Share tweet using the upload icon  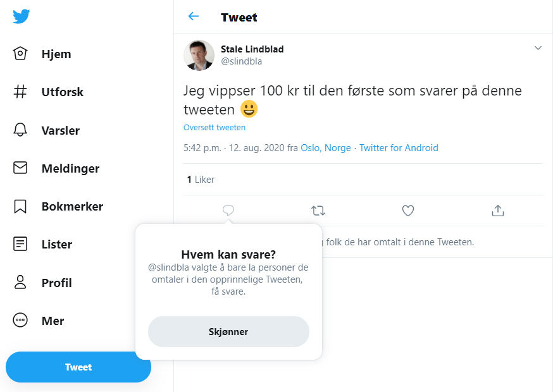point(497,211)
